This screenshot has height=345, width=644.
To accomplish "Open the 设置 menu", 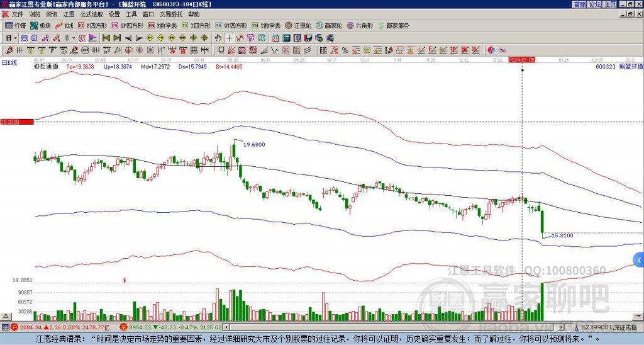I will (114, 14).
